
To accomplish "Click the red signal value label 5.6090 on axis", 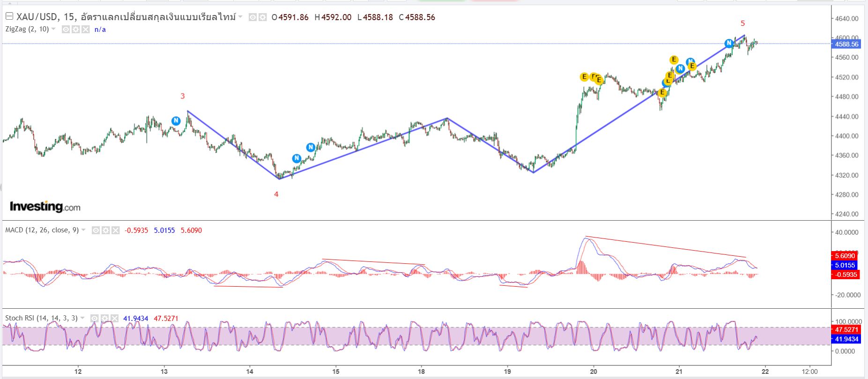I will [x=846, y=256].
